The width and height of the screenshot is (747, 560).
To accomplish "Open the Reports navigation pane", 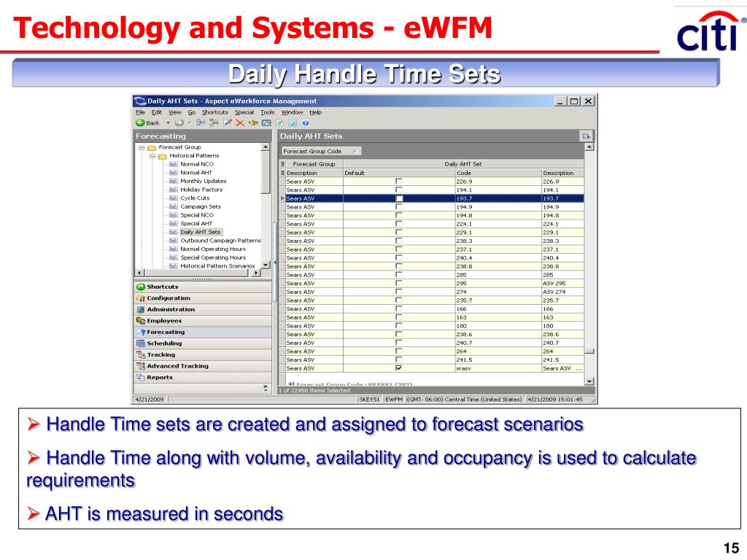I will click(x=203, y=378).
